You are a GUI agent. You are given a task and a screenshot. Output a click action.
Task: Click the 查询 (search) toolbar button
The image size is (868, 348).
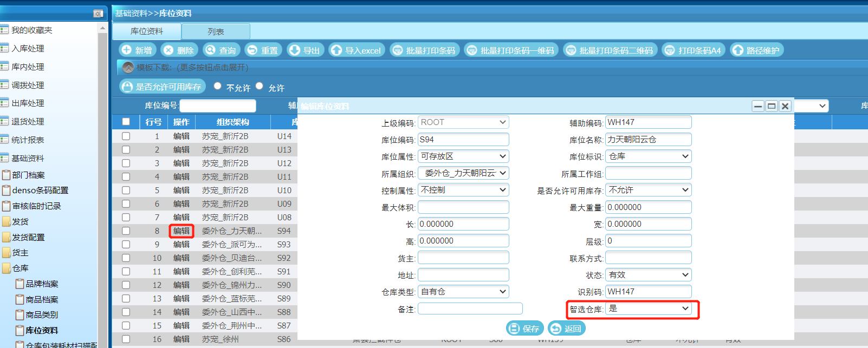221,50
